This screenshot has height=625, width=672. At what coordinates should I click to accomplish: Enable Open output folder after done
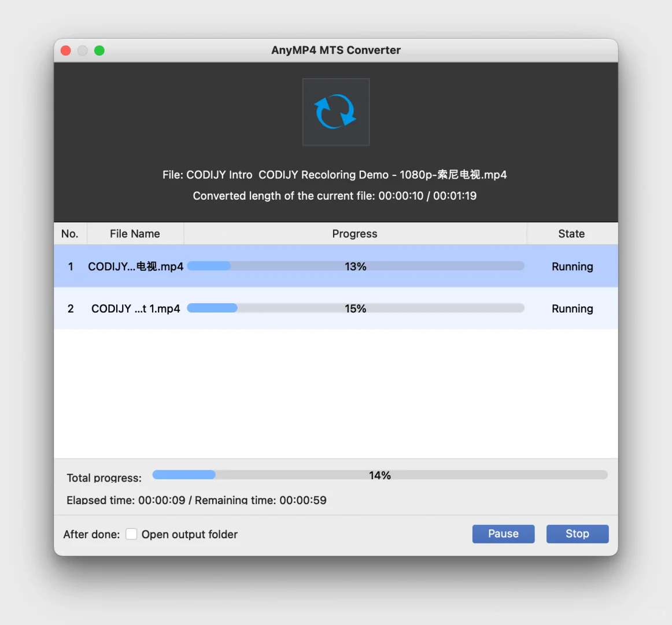click(x=131, y=534)
